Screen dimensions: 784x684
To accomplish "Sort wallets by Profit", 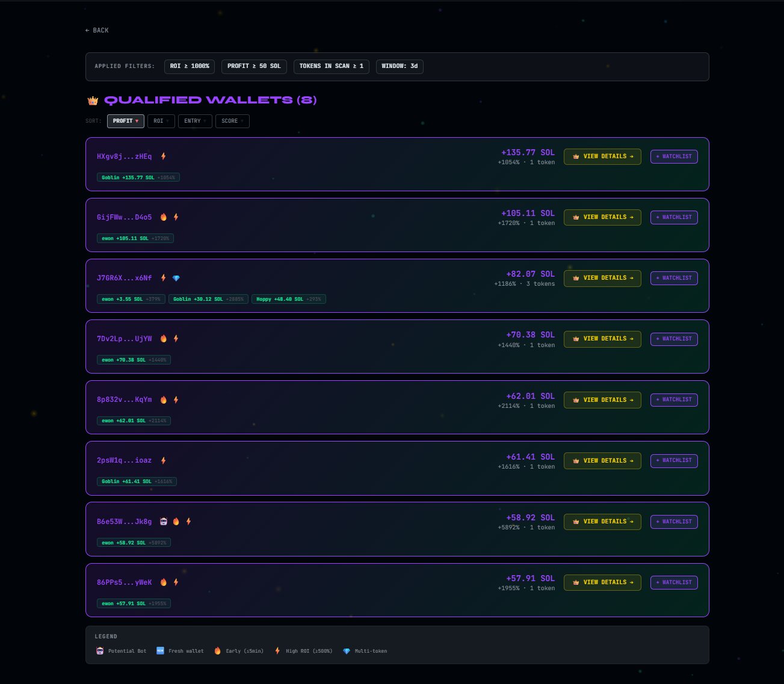I will tap(126, 121).
